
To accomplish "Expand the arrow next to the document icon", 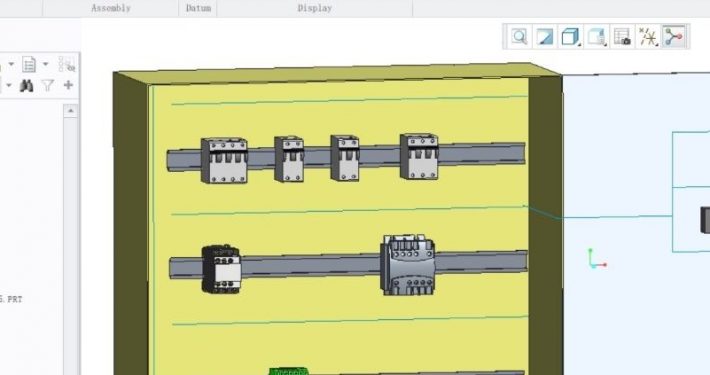I will point(46,64).
